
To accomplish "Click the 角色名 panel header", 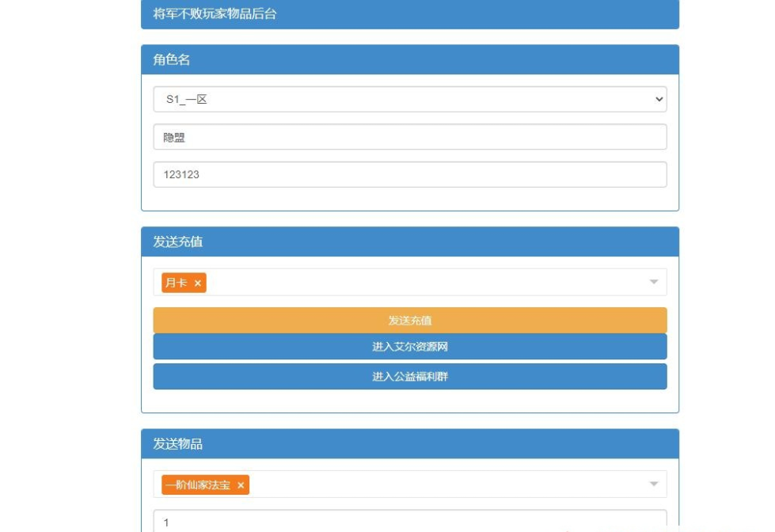I will [409, 60].
